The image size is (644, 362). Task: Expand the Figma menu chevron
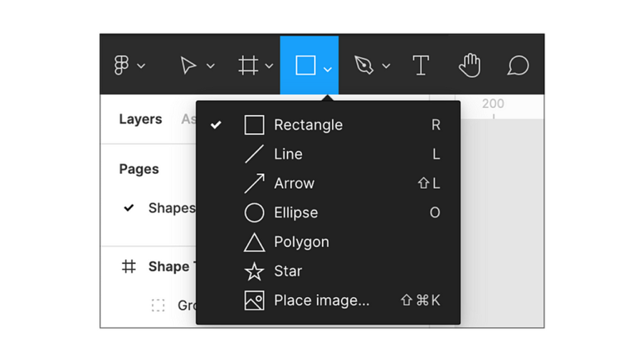point(142,66)
